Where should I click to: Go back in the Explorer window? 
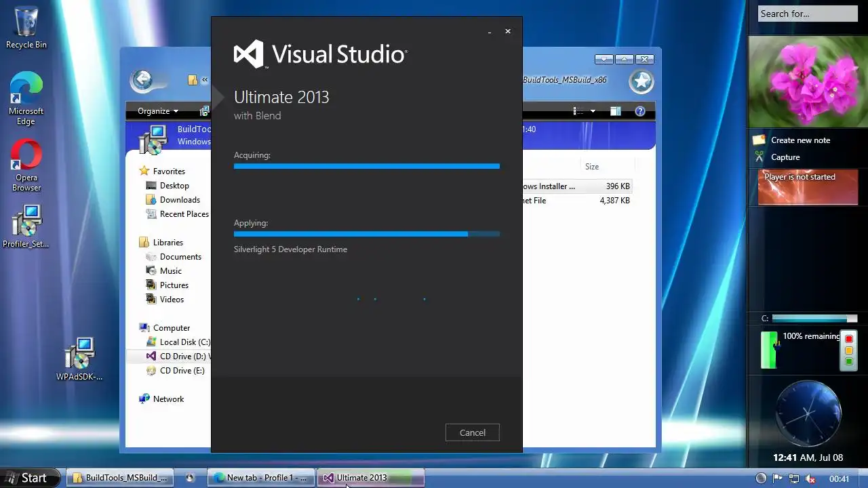[x=142, y=81]
